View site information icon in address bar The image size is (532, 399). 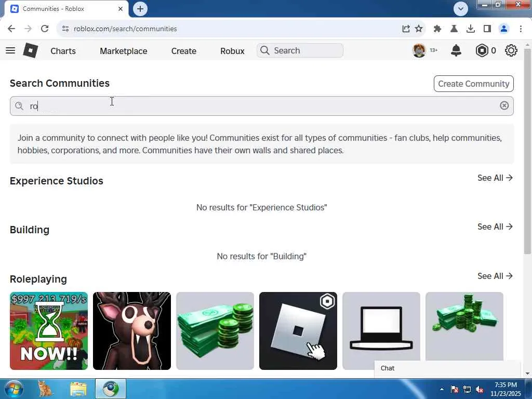coord(65,29)
